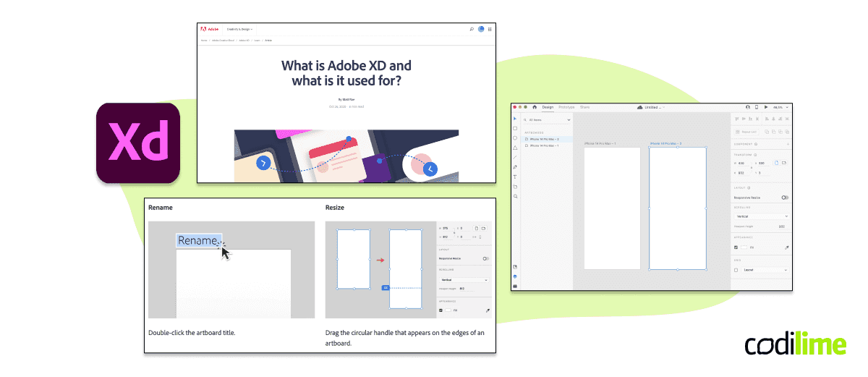Open the apps grid icon on Adobe webpage
This screenshot has height=377, width=868.
(490, 29)
